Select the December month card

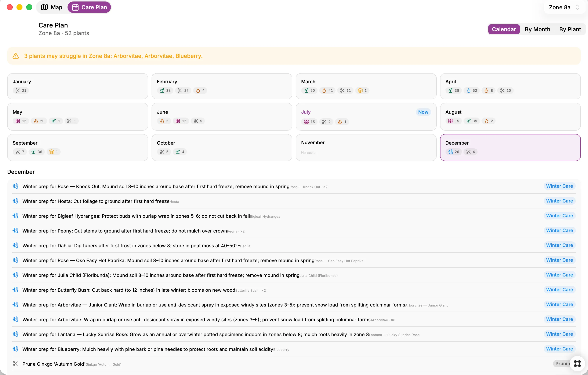(x=510, y=148)
